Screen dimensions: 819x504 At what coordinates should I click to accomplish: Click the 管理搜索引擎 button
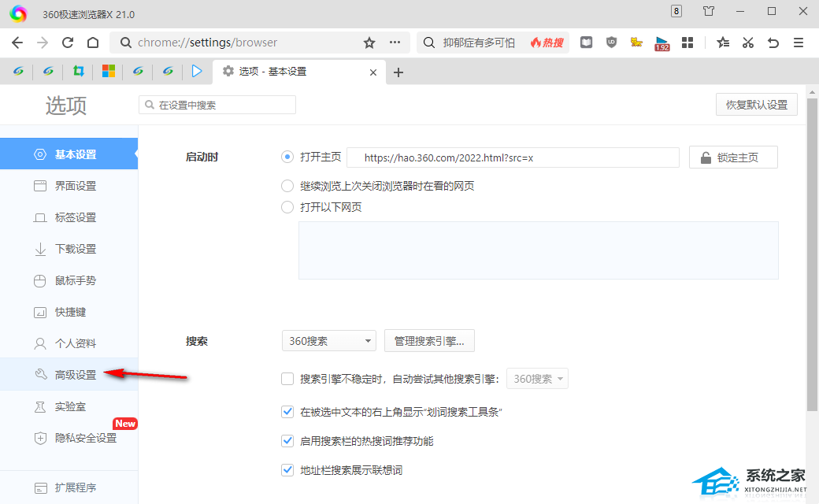point(429,341)
